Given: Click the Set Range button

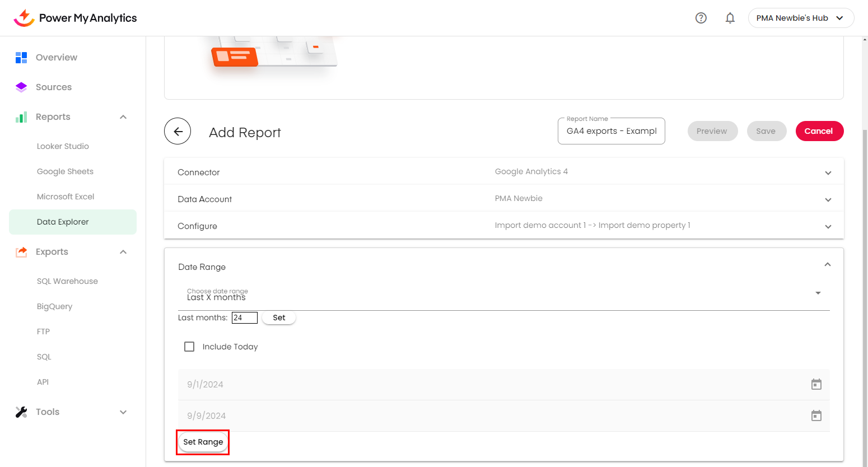Looking at the screenshot, I should click(x=203, y=442).
